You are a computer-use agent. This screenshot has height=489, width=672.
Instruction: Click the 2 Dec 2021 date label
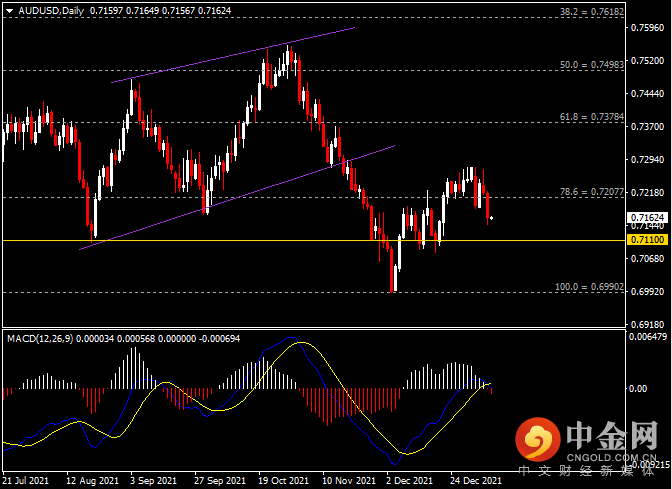tap(409, 481)
